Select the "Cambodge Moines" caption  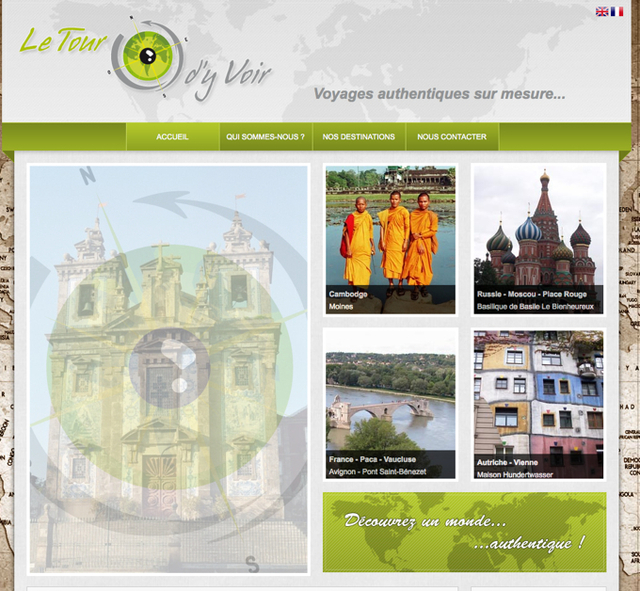pos(349,300)
